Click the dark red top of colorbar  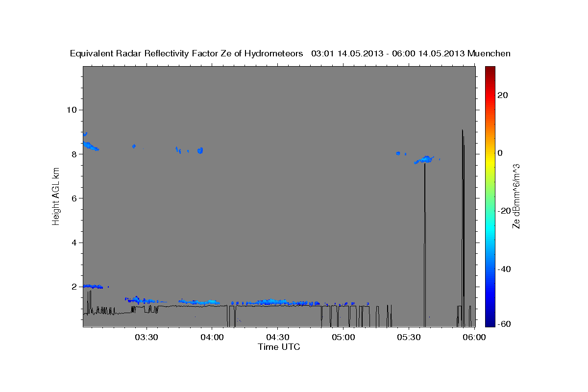tap(490, 70)
